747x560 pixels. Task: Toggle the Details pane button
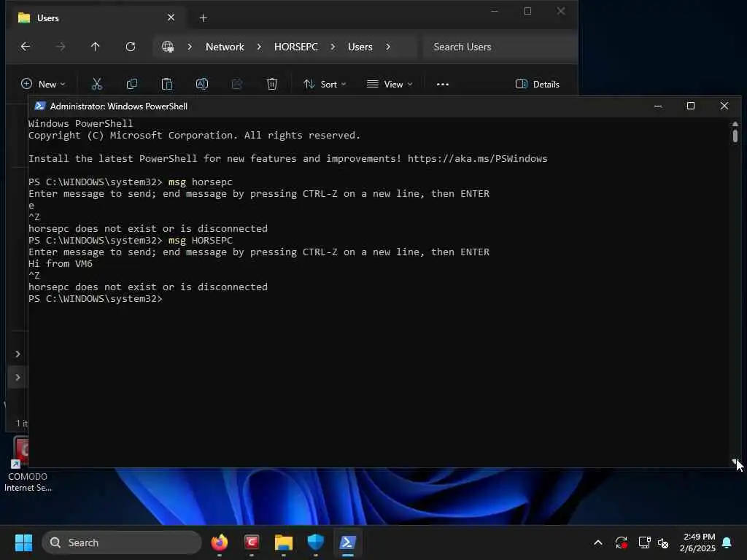538,85
